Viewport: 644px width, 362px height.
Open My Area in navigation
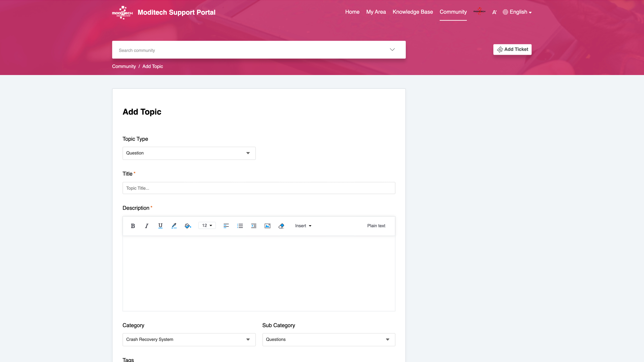(x=376, y=12)
